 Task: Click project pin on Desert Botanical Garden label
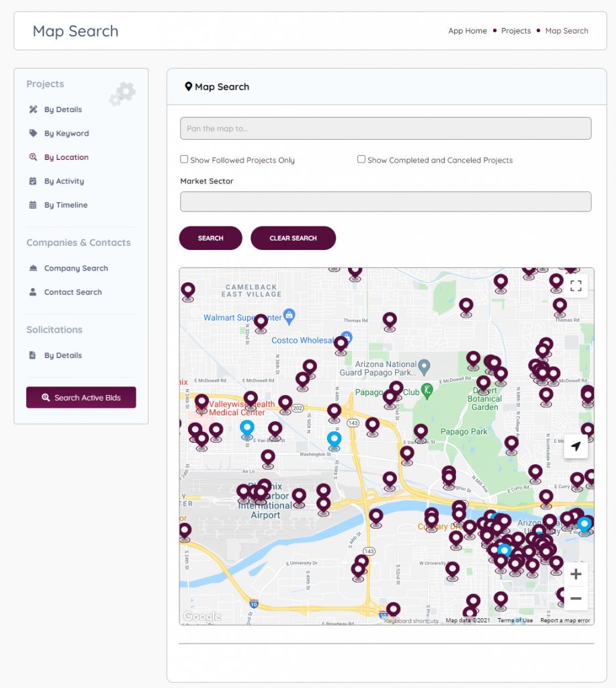[484, 384]
